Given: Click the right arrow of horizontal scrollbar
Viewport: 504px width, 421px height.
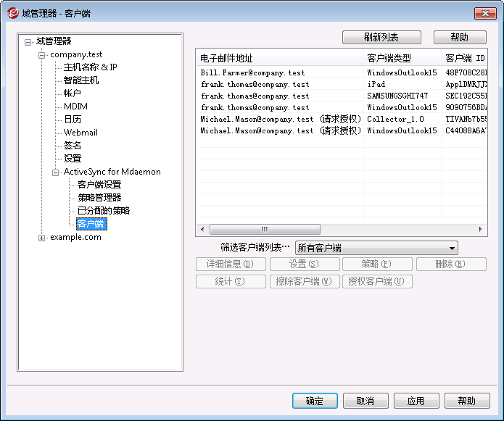Looking at the screenshot, I should click(481, 229).
